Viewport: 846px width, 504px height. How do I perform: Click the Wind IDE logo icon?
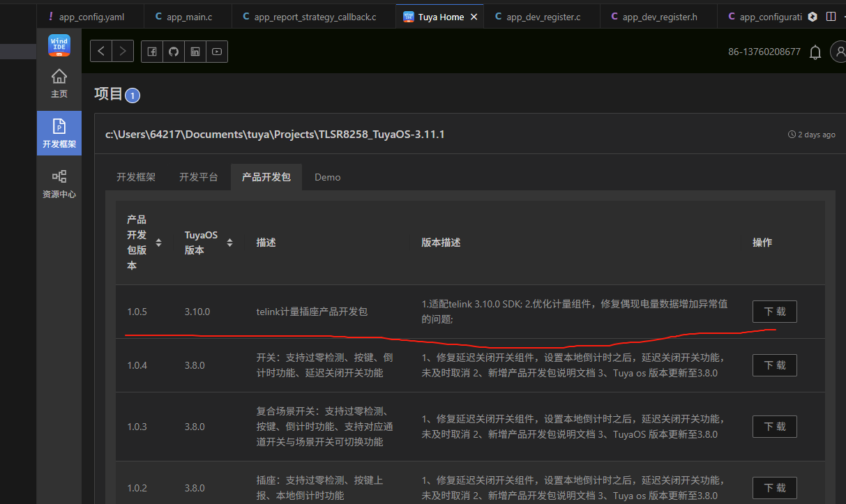tap(59, 45)
